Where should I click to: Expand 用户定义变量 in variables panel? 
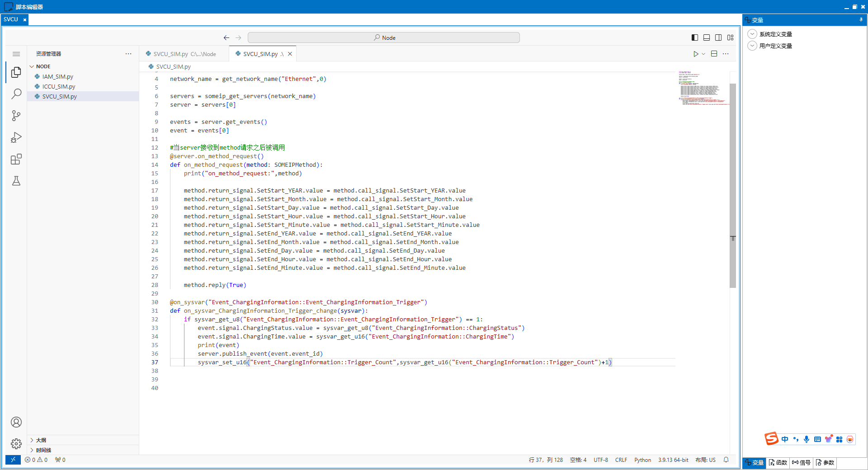[x=752, y=46]
